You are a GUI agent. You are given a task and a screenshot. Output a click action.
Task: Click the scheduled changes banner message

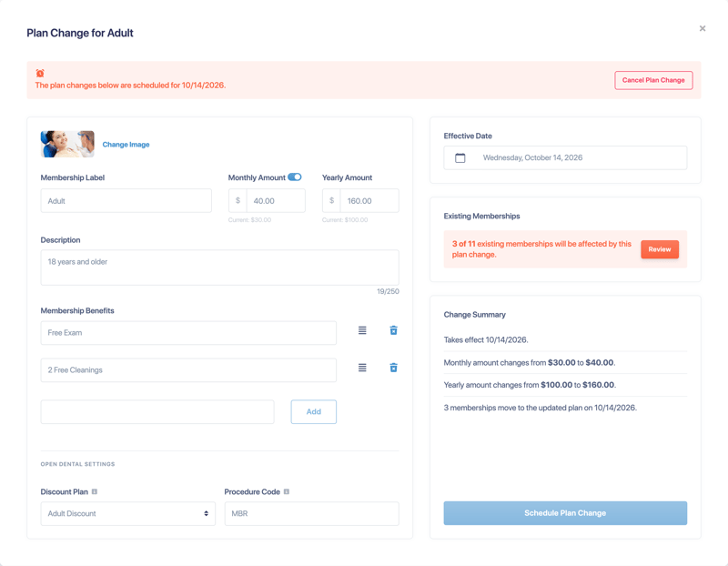point(130,86)
